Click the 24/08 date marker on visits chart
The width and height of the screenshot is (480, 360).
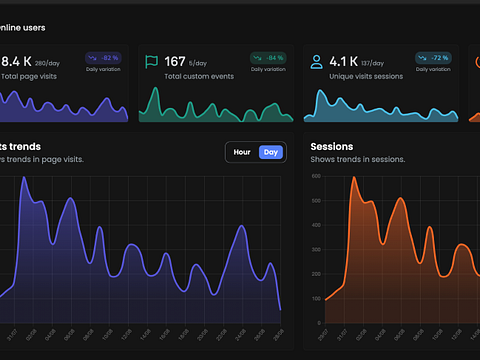241,335
